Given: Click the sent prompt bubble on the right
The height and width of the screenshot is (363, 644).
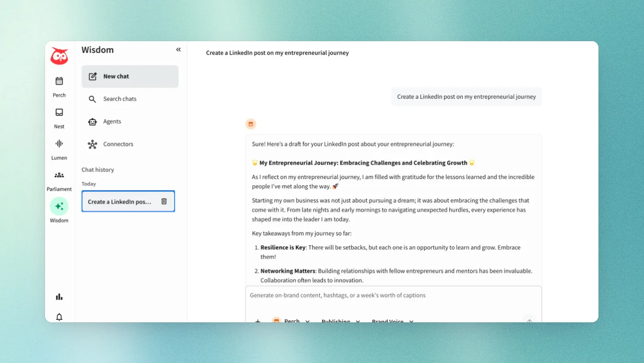Looking at the screenshot, I should pos(466,97).
